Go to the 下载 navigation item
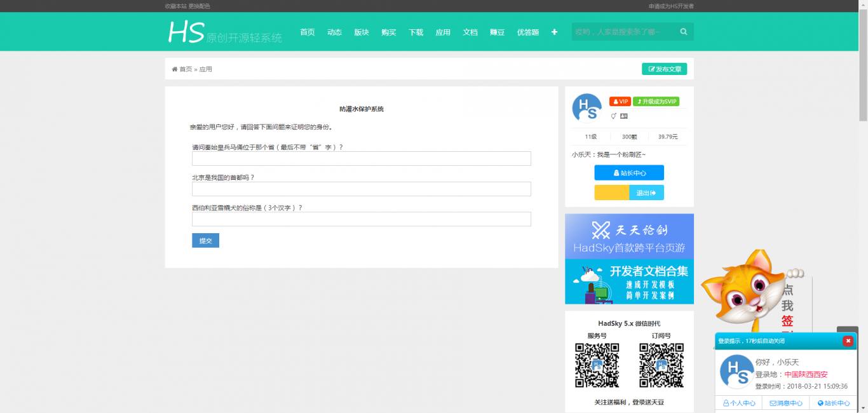This screenshot has height=413, width=868. tap(416, 32)
